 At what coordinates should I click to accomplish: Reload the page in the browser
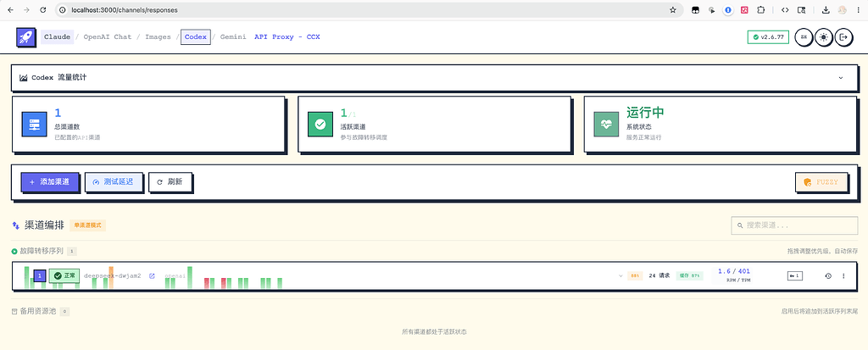pyautogui.click(x=43, y=10)
